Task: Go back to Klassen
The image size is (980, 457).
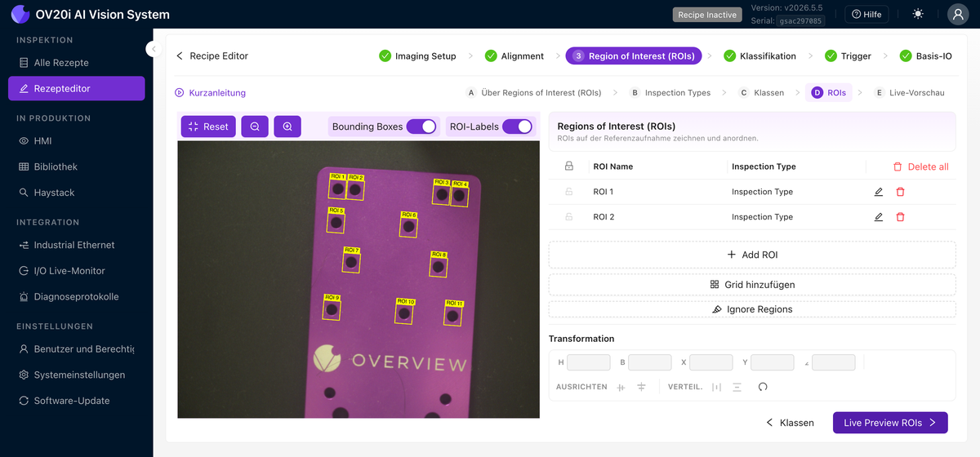Action: click(790, 423)
